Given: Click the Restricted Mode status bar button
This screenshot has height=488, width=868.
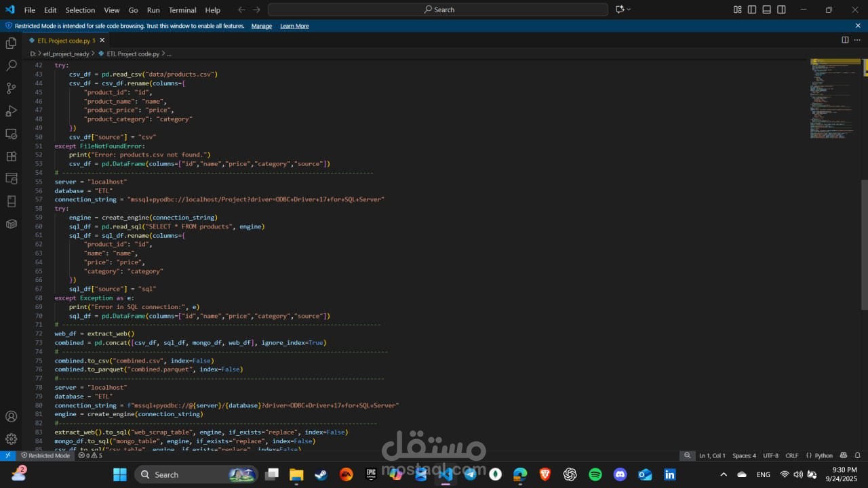Looking at the screenshot, I should pyautogui.click(x=45, y=455).
